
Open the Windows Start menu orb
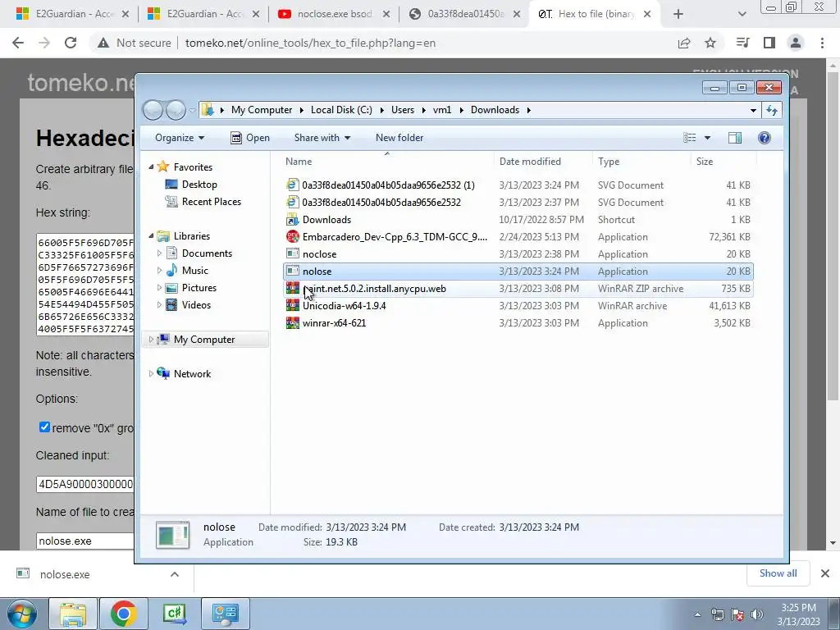[22, 614]
